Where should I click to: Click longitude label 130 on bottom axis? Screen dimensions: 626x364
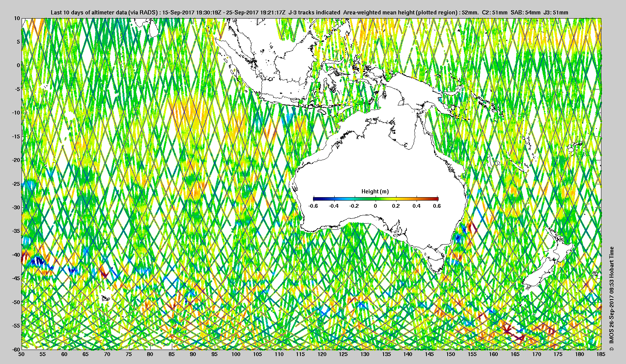coord(365,354)
